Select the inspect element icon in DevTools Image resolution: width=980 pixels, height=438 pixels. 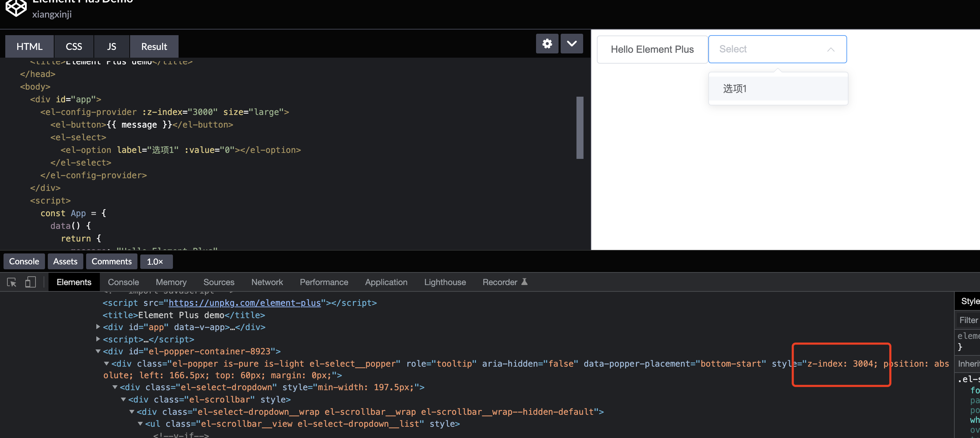click(11, 282)
